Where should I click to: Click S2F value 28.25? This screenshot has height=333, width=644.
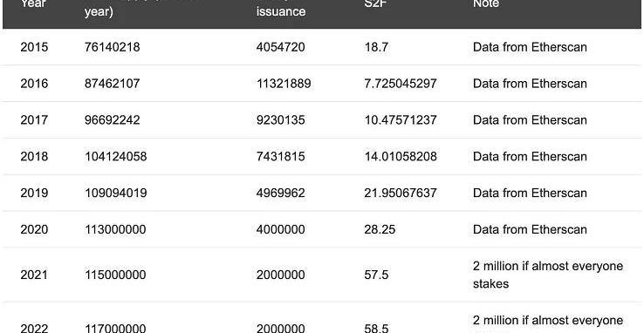click(380, 229)
